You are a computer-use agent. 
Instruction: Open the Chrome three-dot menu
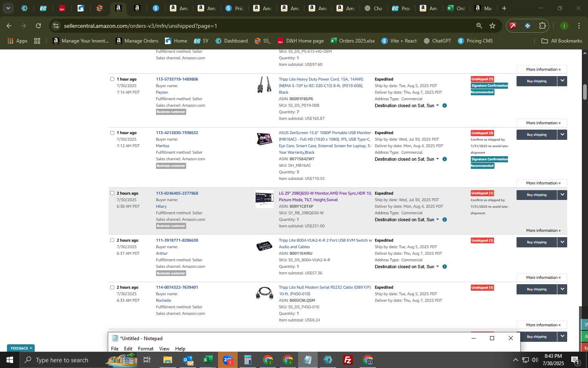click(579, 26)
